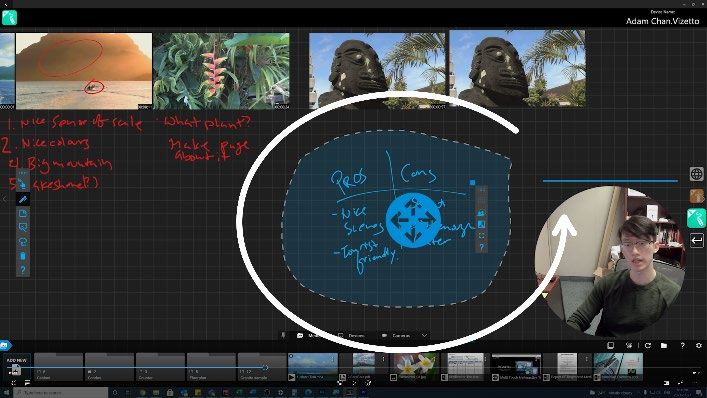Click the blue move arrows handle on selection
The image size is (707, 398).
coord(413,220)
